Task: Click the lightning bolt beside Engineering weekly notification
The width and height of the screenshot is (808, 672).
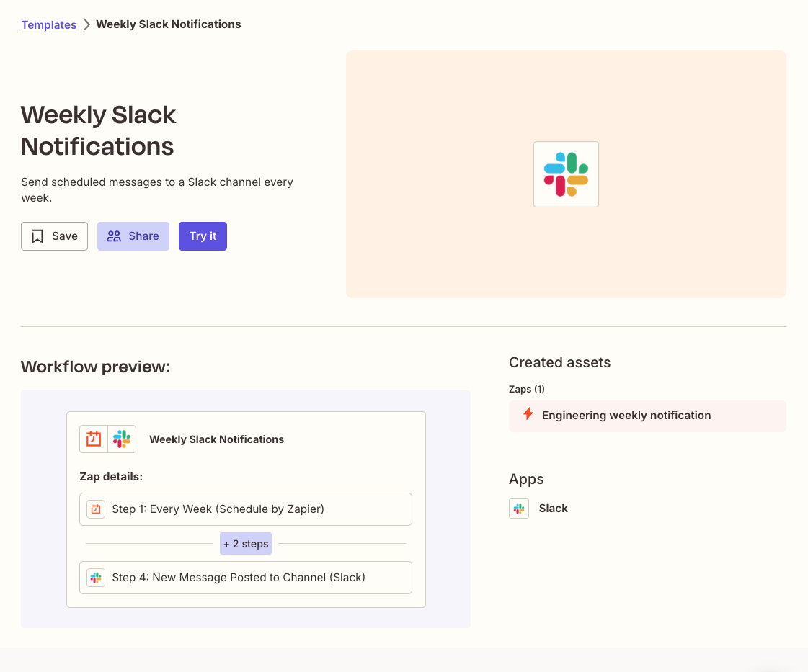Action: tap(528, 415)
